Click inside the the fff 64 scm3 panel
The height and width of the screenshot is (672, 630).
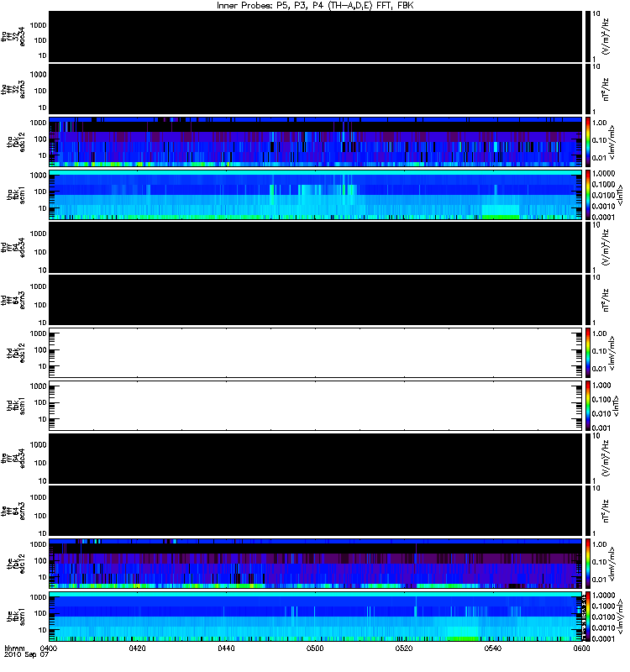(x=316, y=511)
